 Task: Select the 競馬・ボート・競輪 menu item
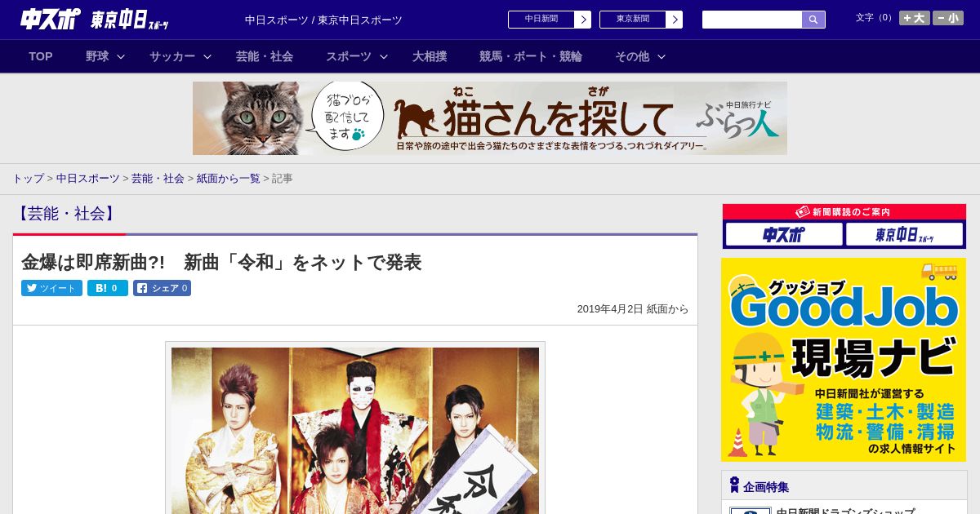531,56
